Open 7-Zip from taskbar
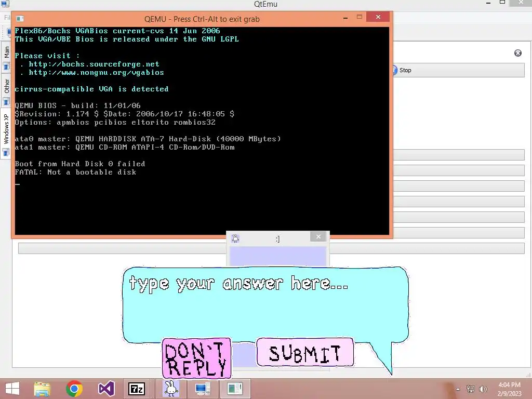Image resolution: width=532 pixels, height=399 pixels. click(137, 389)
